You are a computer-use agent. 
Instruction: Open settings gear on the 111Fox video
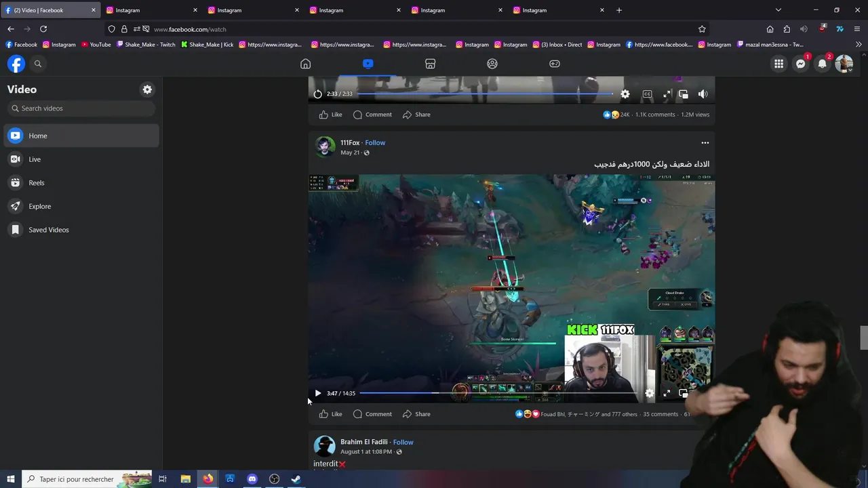click(650, 393)
